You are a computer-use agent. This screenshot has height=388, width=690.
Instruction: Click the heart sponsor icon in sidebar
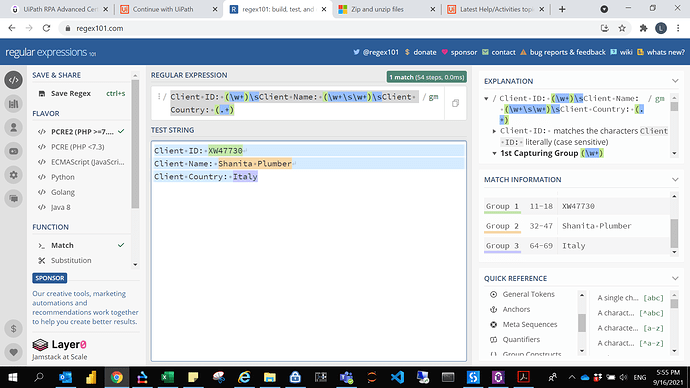click(x=14, y=352)
